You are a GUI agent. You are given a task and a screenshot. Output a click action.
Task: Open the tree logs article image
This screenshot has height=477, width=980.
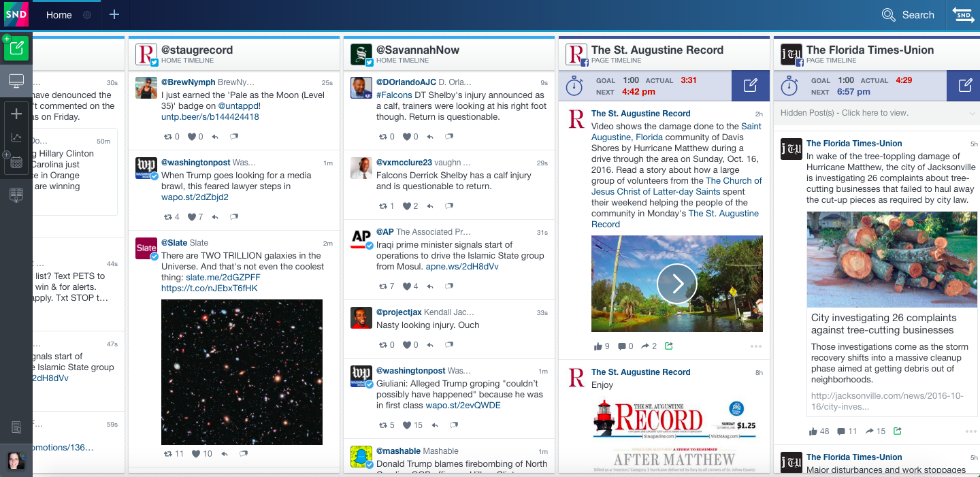click(892, 259)
